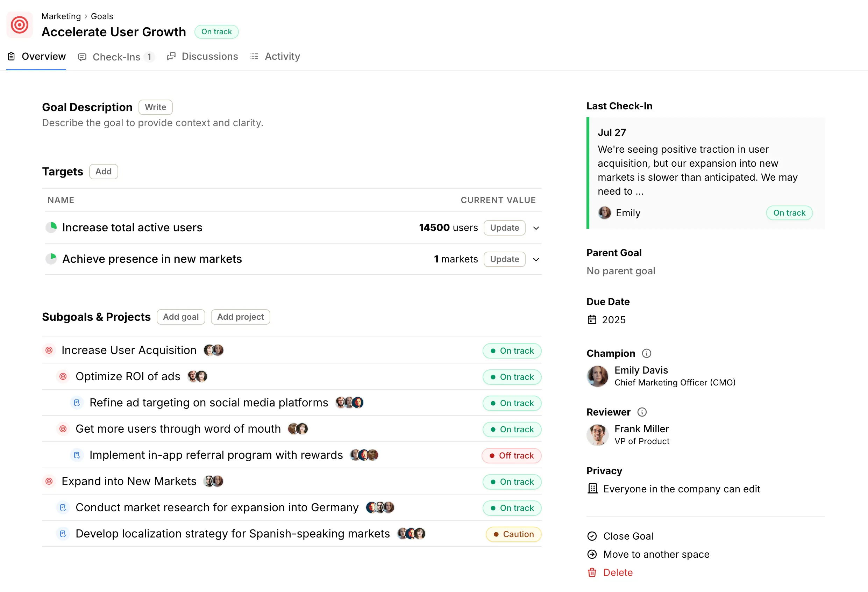The width and height of the screenshot is (868, 592).
Task: Click the On track badge next to goal title
Action: [216, 32]
